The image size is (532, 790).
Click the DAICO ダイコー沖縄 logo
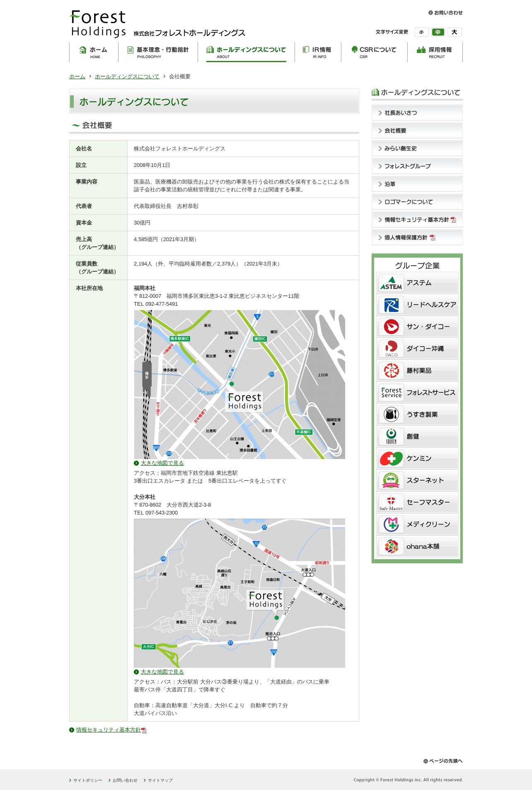[391, 349]
